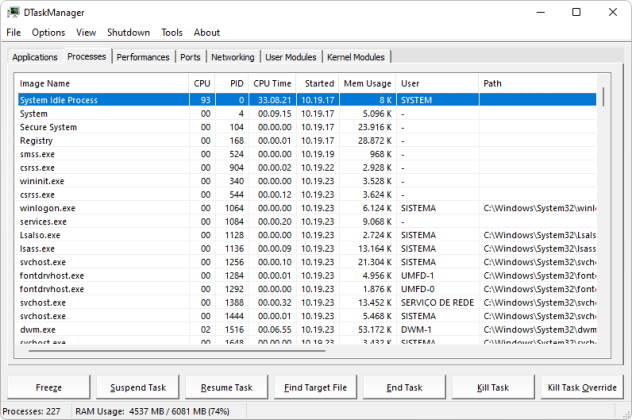Click the Suspend Task button
The height and width of the screenshot is (420, 632).
138,387
